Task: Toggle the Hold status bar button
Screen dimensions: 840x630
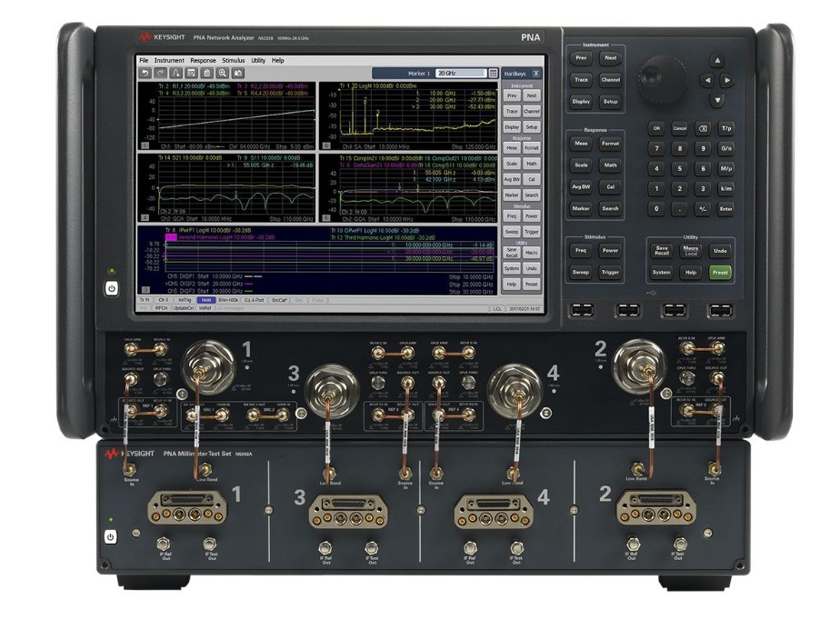Action: [205, 301]
